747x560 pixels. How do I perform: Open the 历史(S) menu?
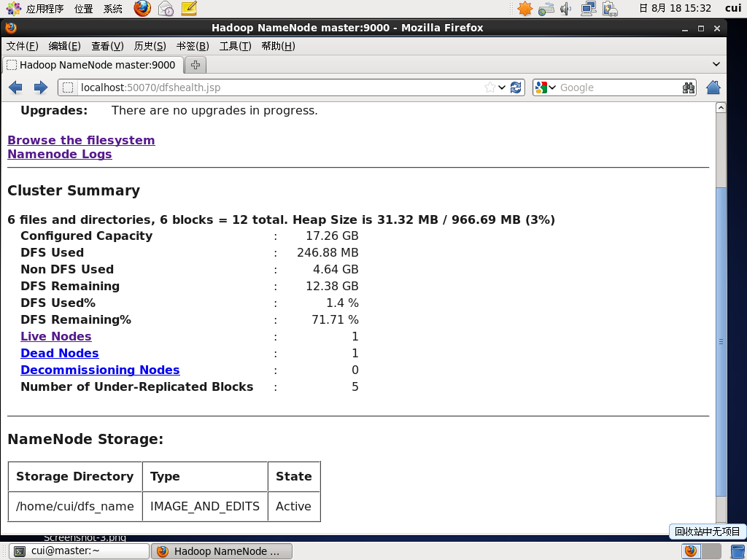(x=150, y=46)
